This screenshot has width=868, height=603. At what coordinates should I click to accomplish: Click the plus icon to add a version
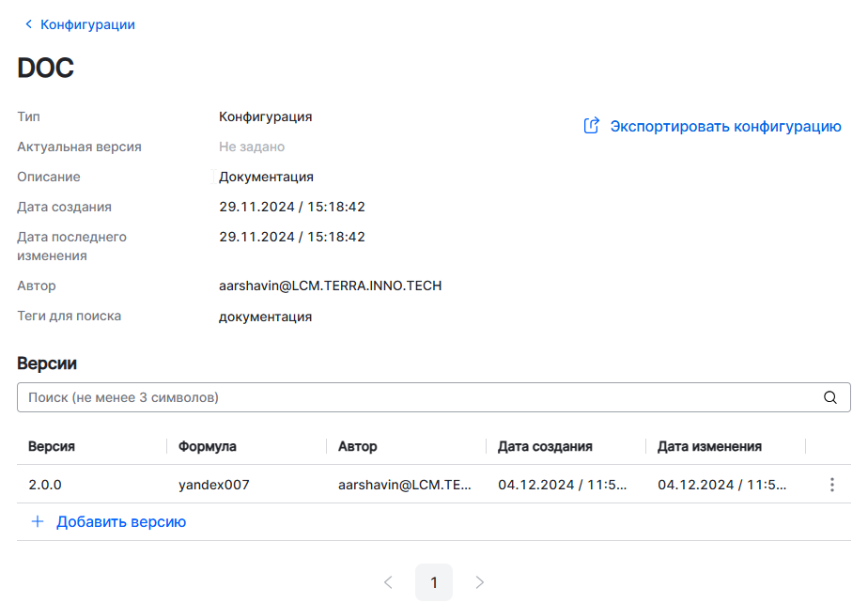point(38,521)
